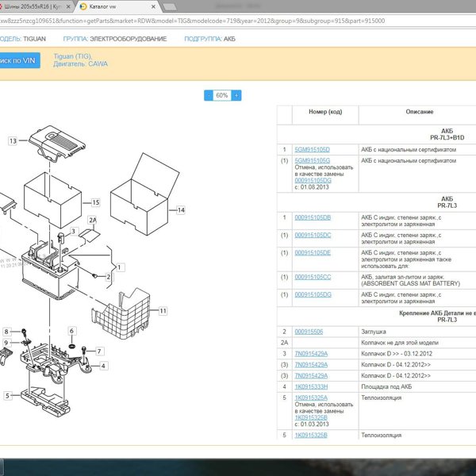The height and width of the screenshot is (476, 476).
Task: Click diagram callout number 9
Action: (6, 343)
